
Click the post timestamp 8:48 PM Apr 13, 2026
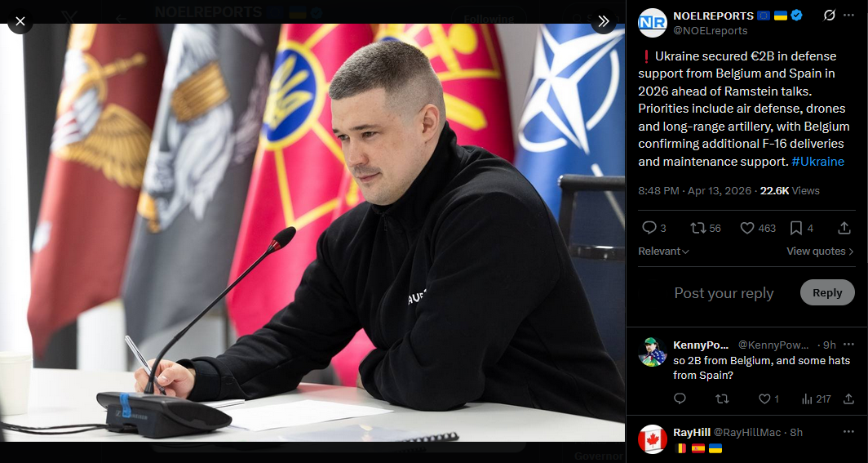pos(695,190)
